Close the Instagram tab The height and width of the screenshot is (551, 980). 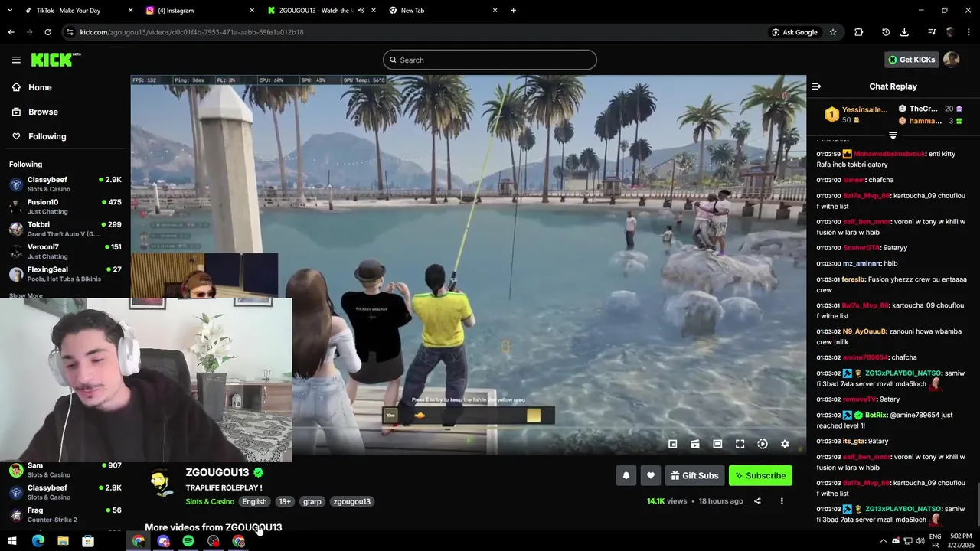click(252, 11)
